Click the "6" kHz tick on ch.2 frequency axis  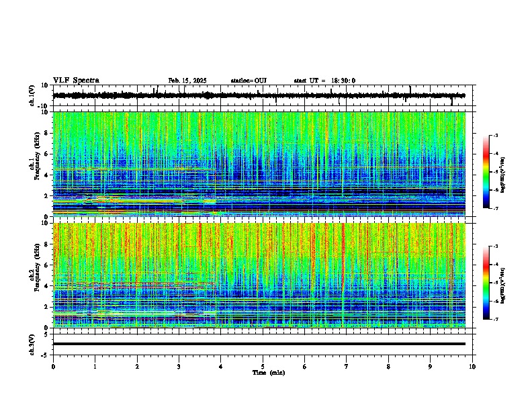click(46, 265)
